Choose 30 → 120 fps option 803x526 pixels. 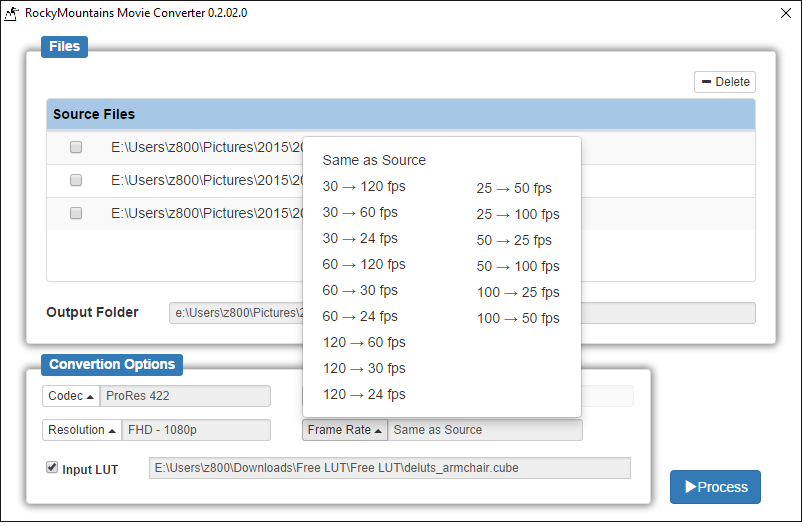tap(364, 186)
